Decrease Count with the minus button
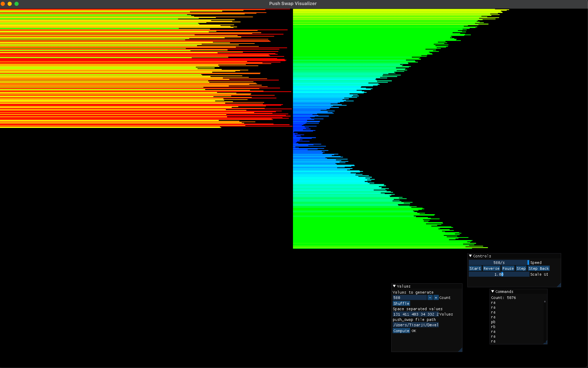 click(x=430, y=298)
